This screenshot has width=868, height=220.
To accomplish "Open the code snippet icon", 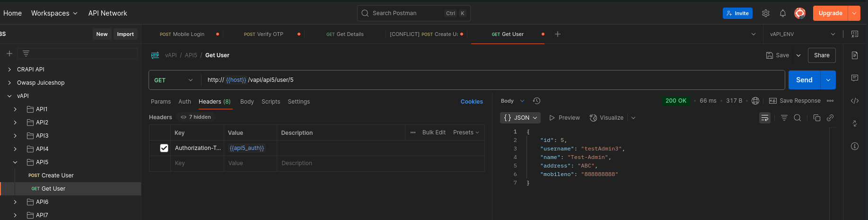I will [854, 101].
